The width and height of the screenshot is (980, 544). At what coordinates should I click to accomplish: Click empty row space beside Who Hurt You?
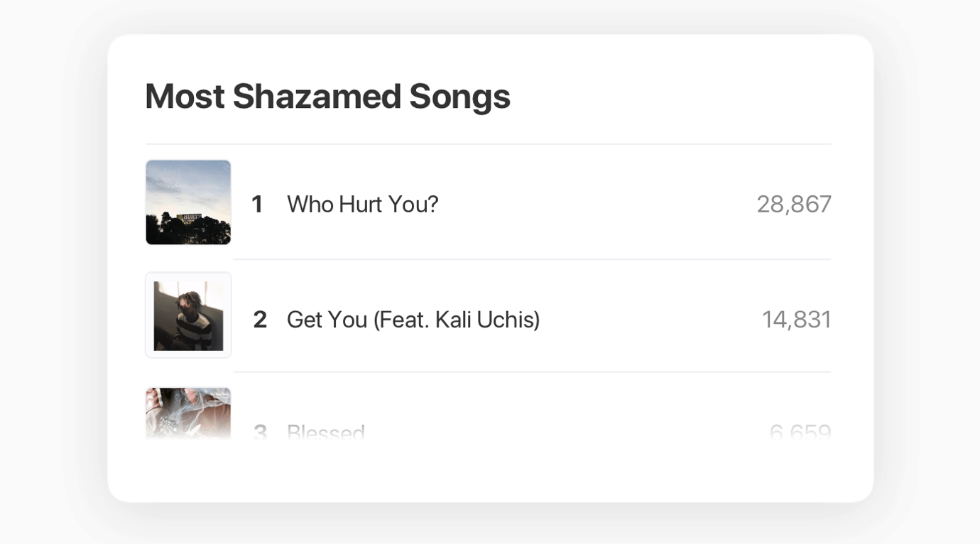tap(597, 205)
